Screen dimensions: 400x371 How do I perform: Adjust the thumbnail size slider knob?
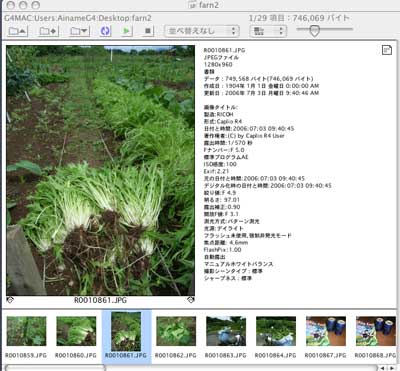[314, 31]
